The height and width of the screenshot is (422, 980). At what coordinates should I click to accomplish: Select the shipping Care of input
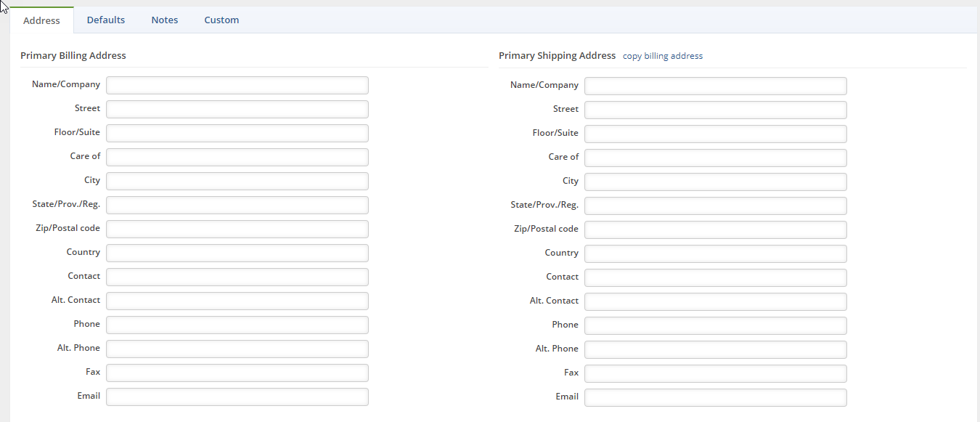coord(716,158)
